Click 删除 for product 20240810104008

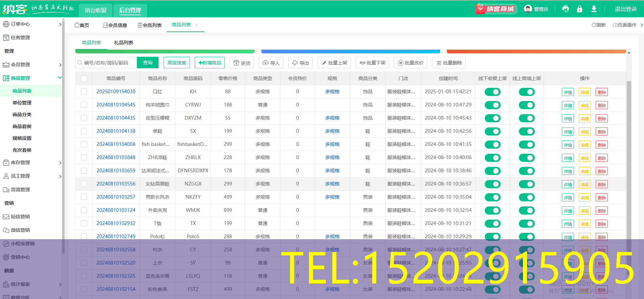[602, 145]
